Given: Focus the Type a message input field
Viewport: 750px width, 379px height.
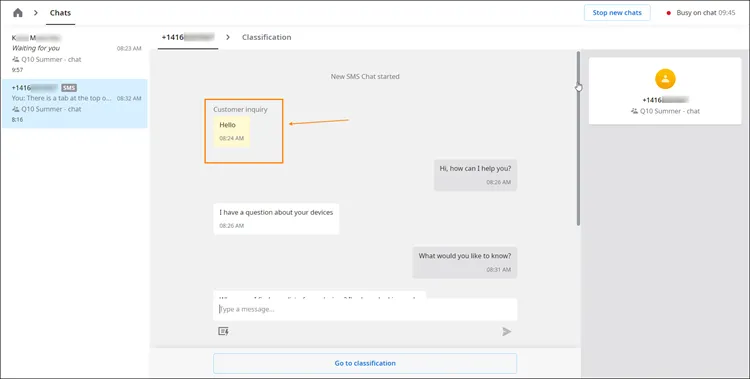Looking at the screenshot, I should (365, 309).
